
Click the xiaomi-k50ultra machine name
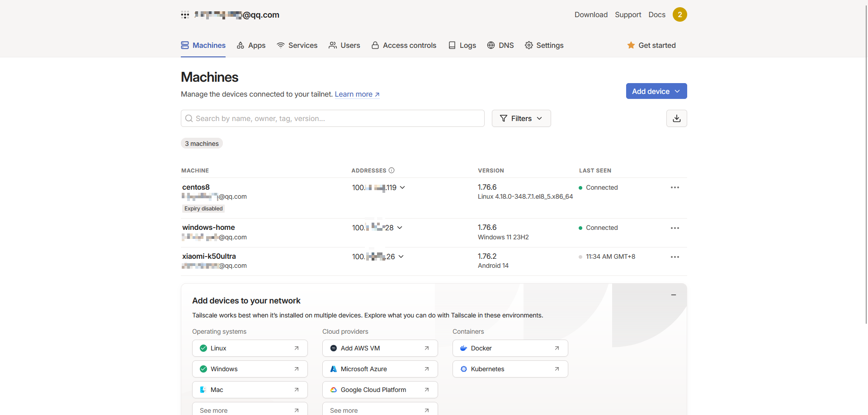209,256
